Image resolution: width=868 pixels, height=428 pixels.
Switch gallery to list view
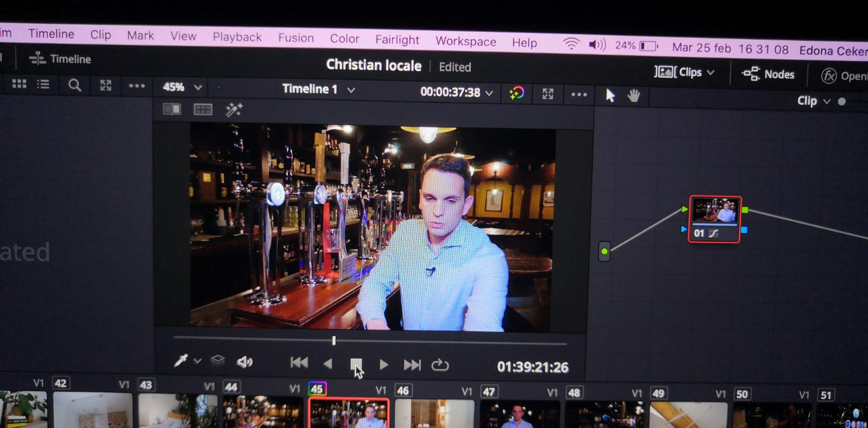pyautogui.click(x=43, y=84)
